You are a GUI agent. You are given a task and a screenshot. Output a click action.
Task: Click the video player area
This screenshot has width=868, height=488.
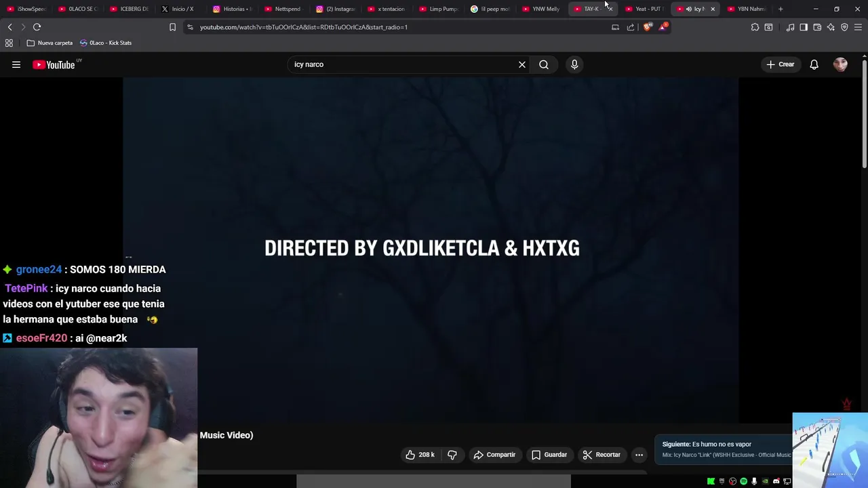coord(431,249)
